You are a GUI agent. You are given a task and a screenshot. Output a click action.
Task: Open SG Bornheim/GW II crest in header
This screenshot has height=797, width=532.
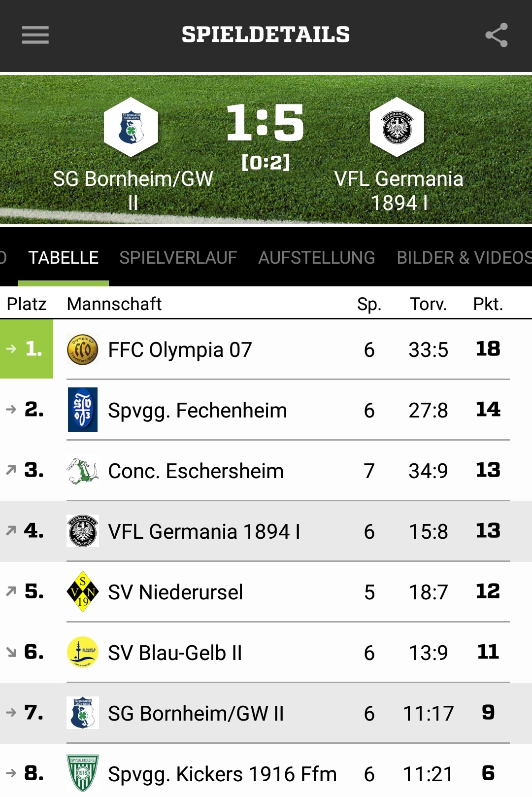(131, 127)
